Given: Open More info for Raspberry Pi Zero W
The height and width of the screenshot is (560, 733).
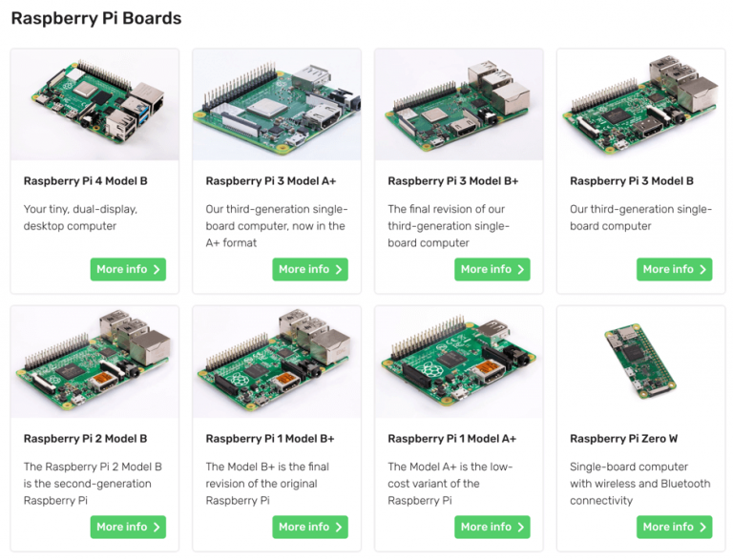Looking at the screenshot, I should tap(674, 527).
